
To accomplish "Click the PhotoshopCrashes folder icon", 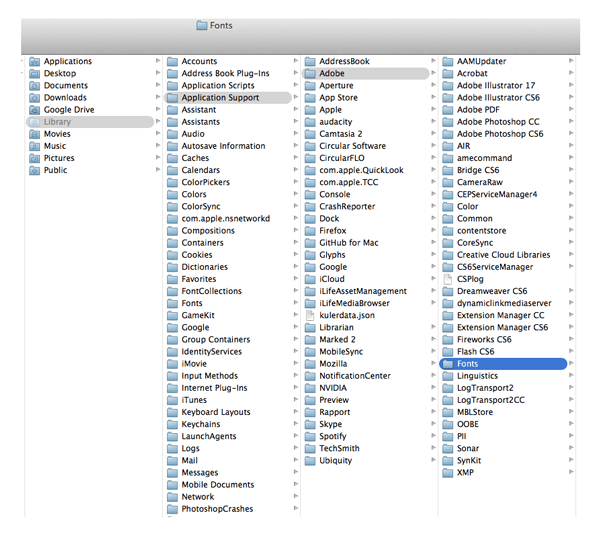I will [173, 509].
